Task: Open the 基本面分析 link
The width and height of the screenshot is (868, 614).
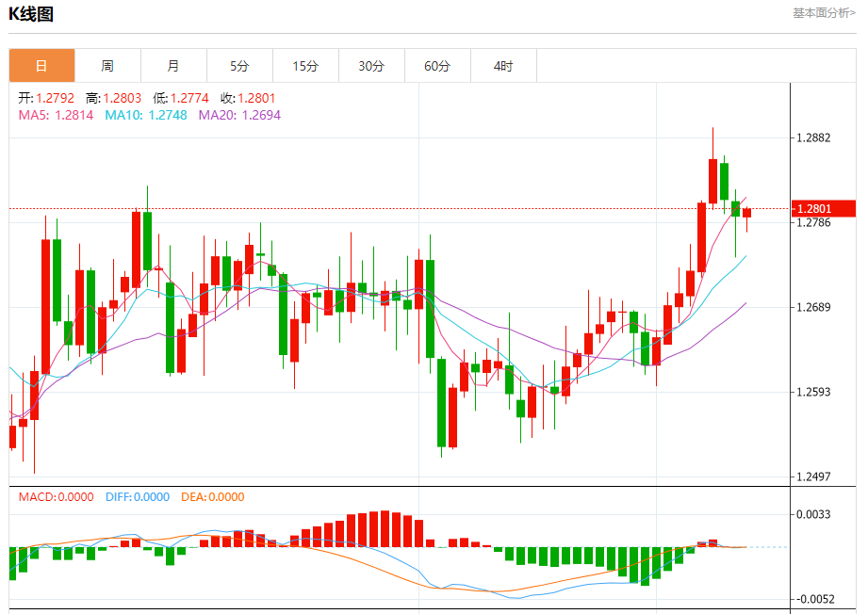Action: pos(824,13)
